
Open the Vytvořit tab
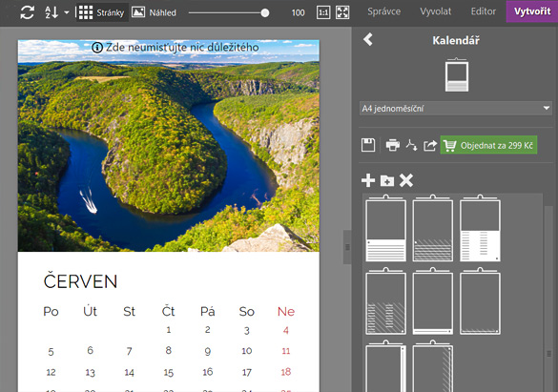coord(532,11)
